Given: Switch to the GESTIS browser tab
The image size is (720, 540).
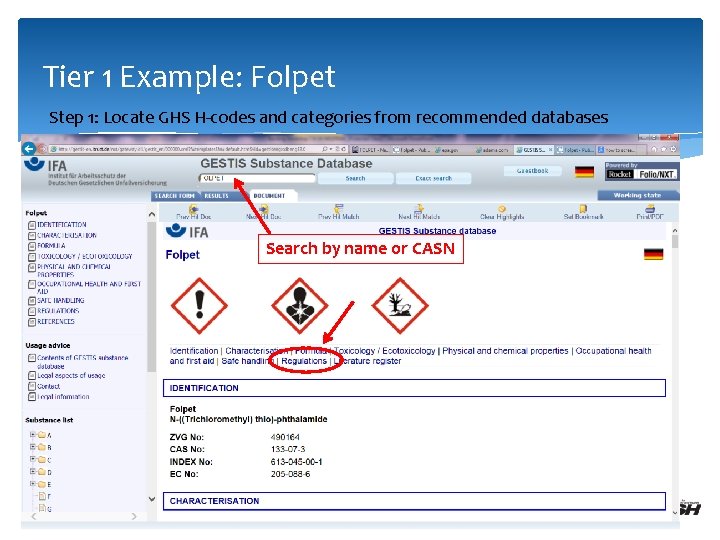Looking at the screenshot, I should tap(534, 150).
